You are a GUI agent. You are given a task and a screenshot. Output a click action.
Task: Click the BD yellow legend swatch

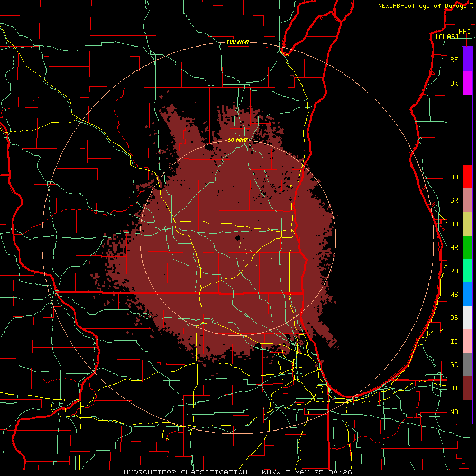[x=467, y=224]
